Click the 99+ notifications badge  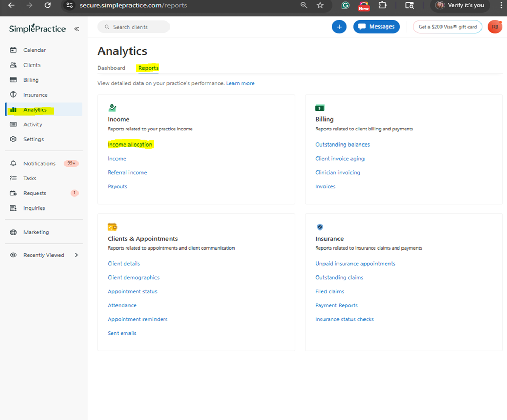[71, 163]
